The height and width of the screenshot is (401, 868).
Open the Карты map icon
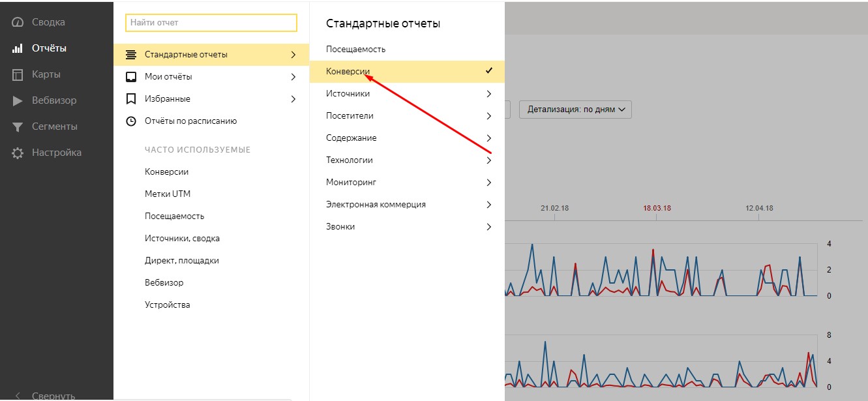coord(18,74)
